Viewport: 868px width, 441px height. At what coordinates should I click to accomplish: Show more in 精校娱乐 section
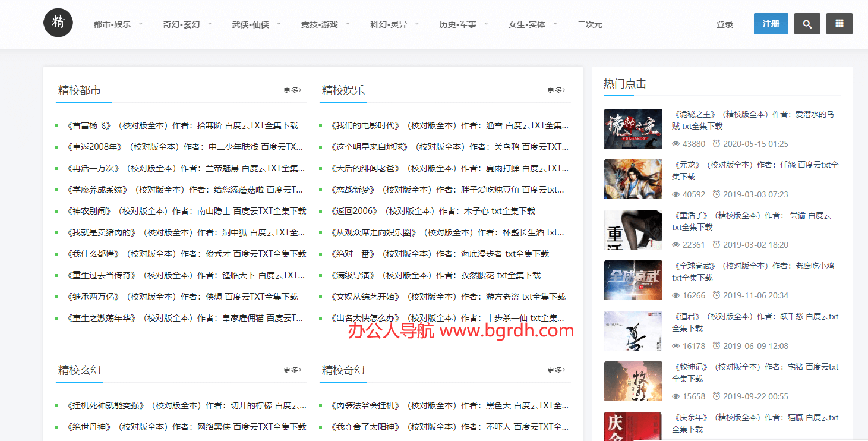pyautogui.click(x=555, y=90)
